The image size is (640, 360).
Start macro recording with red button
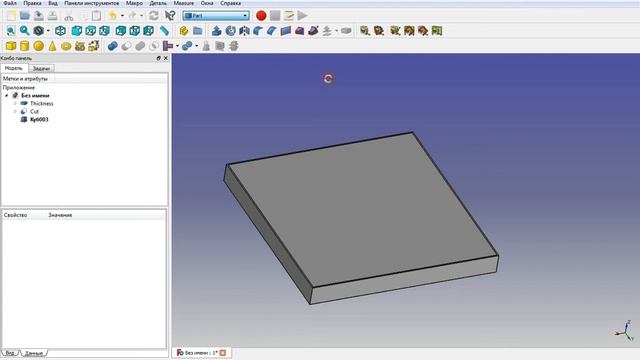(261, 16)
